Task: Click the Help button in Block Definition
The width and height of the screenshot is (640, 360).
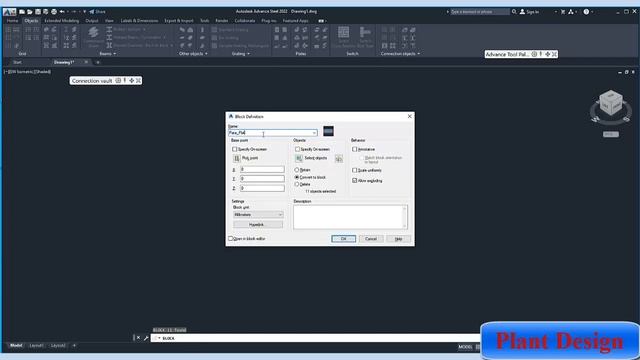Action: tap(398, 239)
